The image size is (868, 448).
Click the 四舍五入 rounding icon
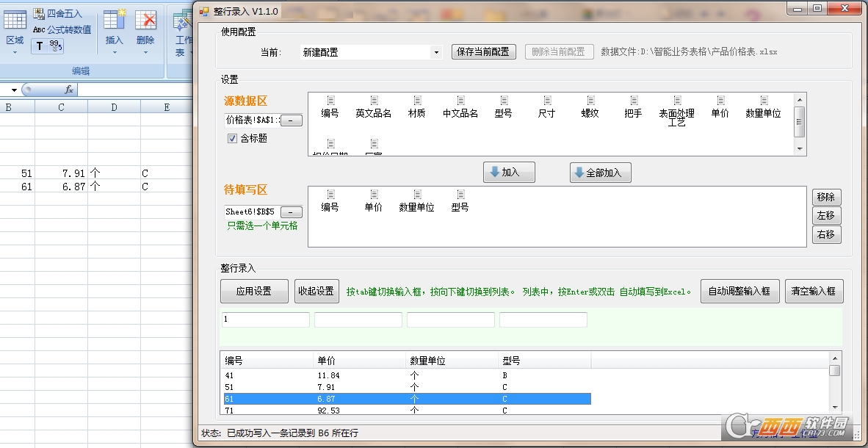pos(39,13)
